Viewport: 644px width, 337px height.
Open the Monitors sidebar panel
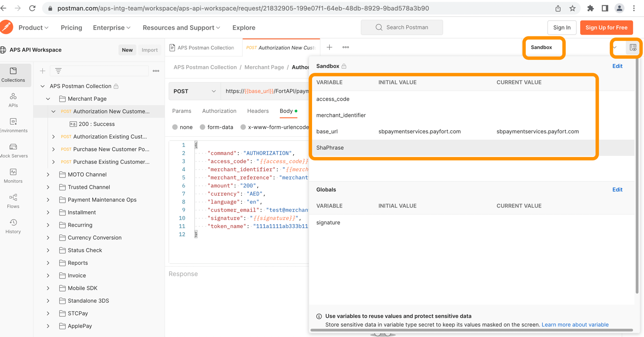[13, 175]
